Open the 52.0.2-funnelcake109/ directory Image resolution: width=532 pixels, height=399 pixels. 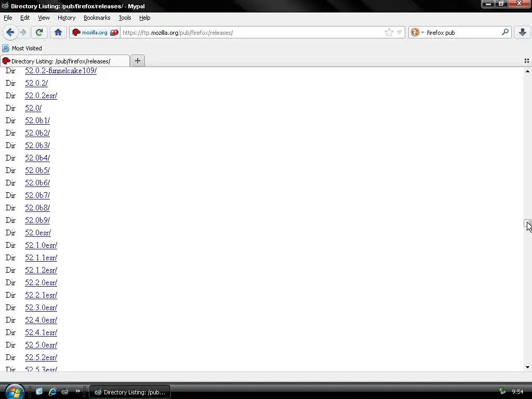tap(61, 71)
